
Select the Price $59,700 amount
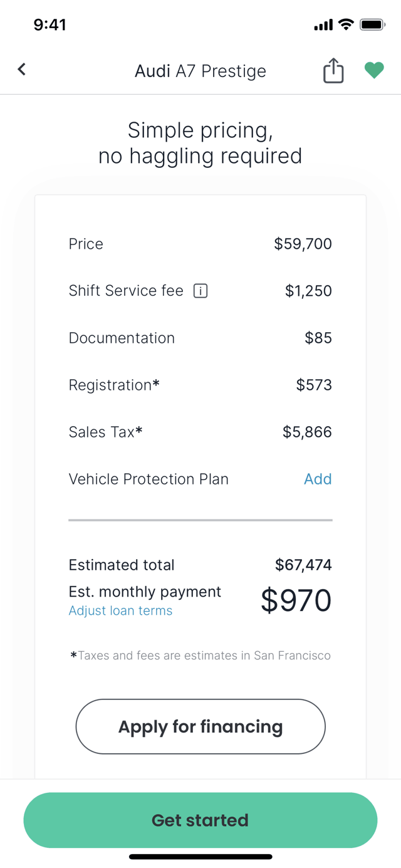[303, 244]
